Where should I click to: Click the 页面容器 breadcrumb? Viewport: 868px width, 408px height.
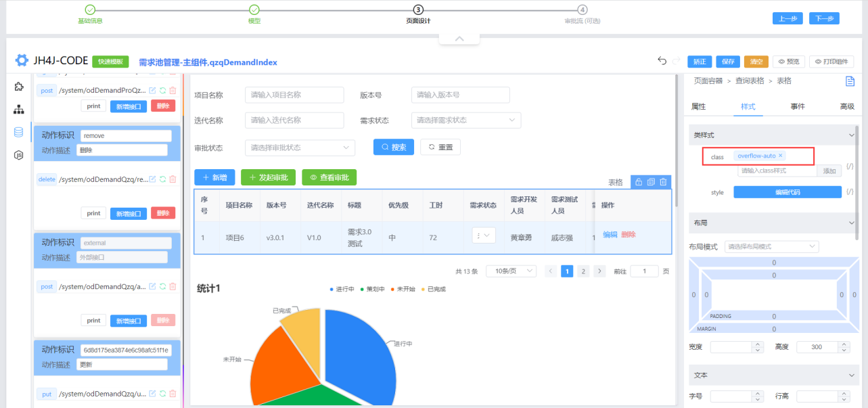(x=709, y=81)
